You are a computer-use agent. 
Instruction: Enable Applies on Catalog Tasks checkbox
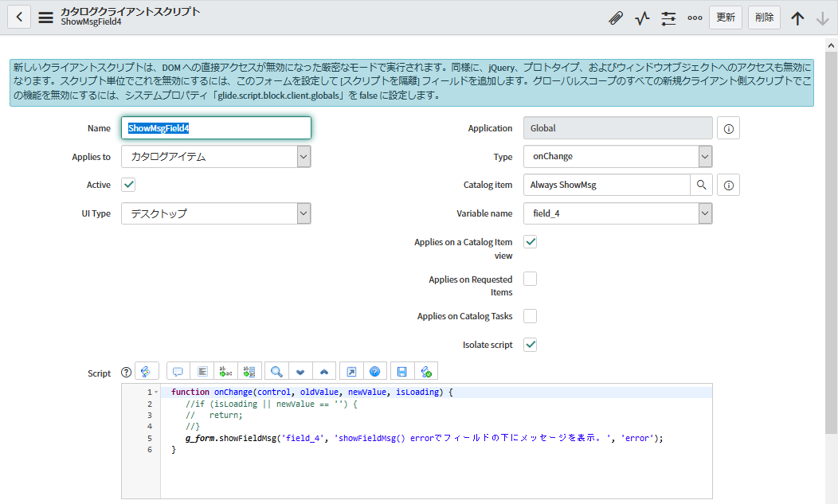click(531, 316)
